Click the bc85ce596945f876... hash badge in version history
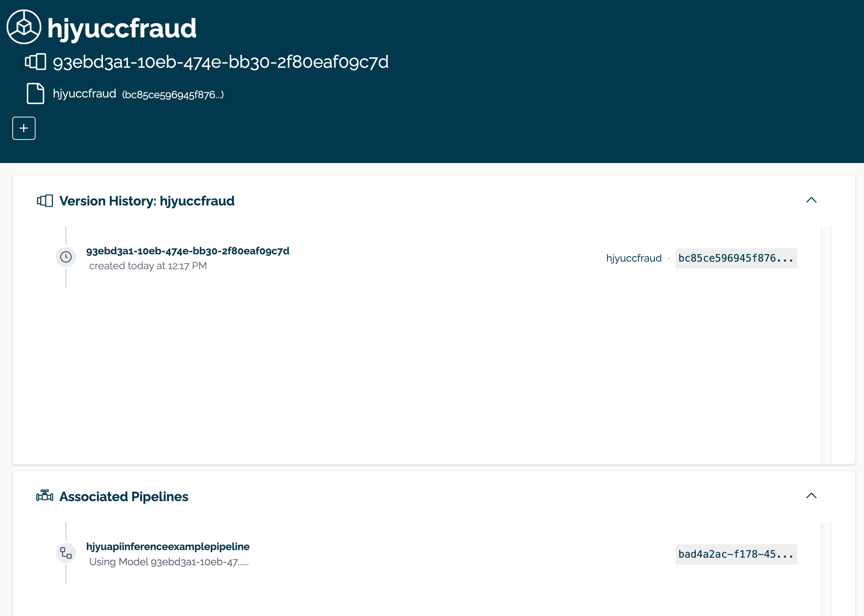 pos(736,258)
